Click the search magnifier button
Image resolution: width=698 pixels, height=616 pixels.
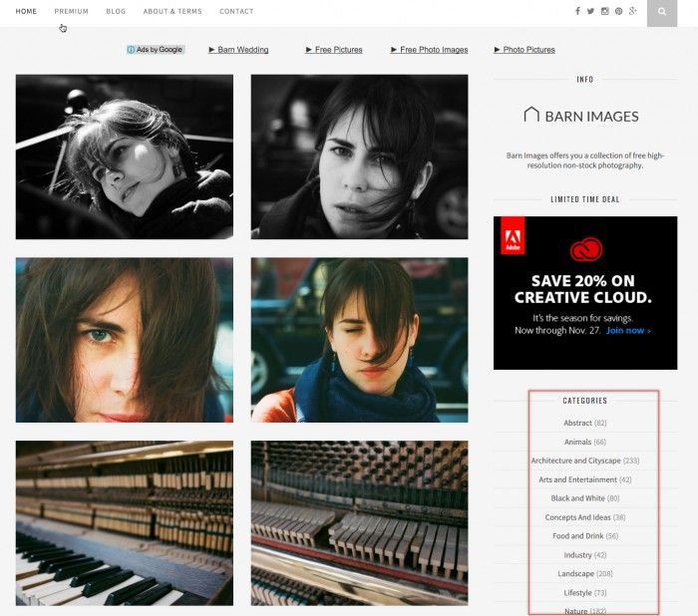(662, 12)
